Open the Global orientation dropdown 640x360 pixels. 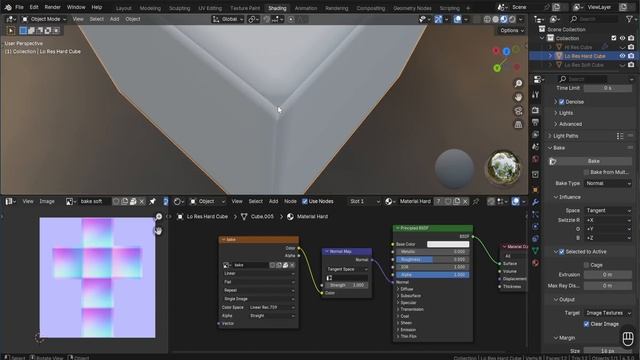click(x=228, y=19)
